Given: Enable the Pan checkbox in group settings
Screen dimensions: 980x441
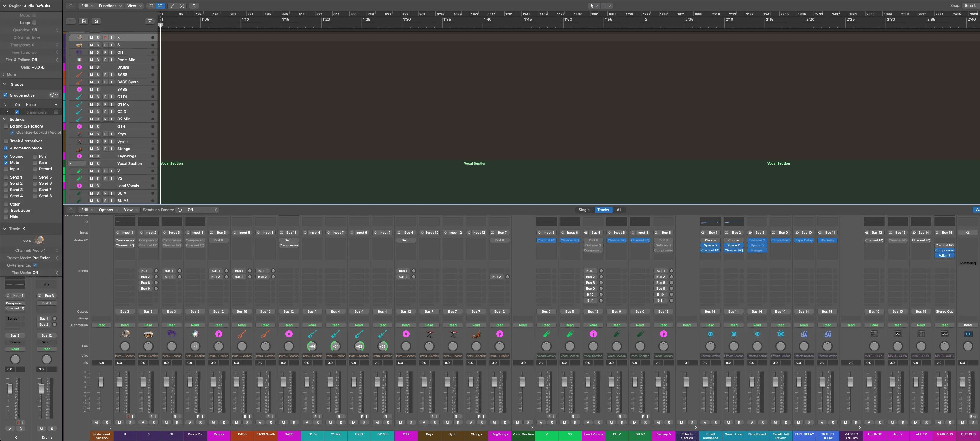Looking at the screenshot, I should point(35,156).
